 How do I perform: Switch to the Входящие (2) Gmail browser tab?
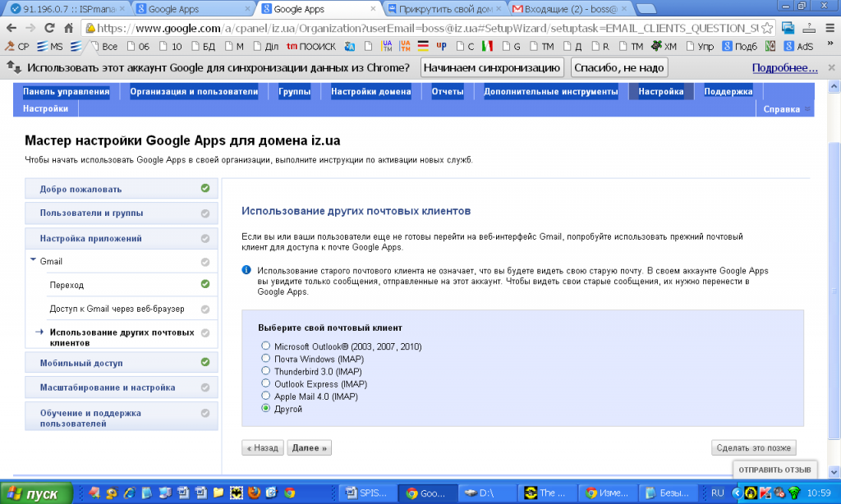coord(570,8)
